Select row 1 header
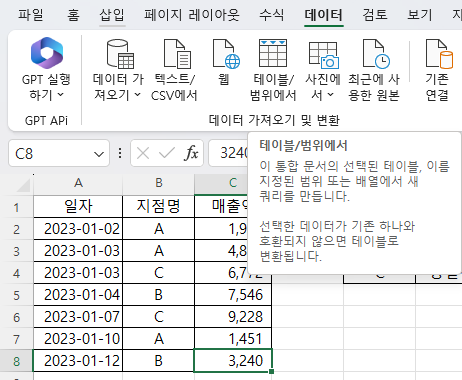This screenshot has width=462, height=380. tap(16, 207)
